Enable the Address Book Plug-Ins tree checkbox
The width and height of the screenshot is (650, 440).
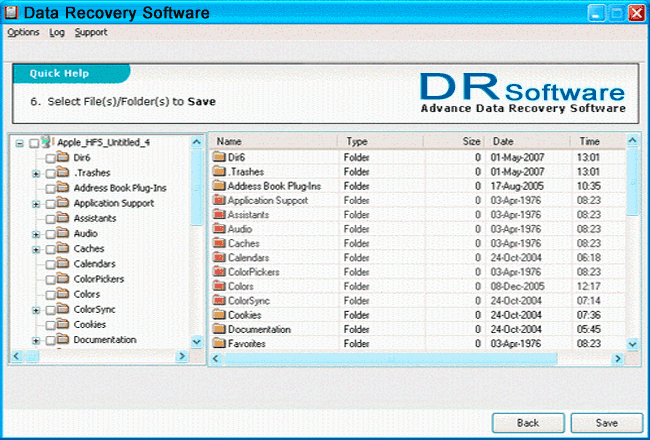coord(50,188)
